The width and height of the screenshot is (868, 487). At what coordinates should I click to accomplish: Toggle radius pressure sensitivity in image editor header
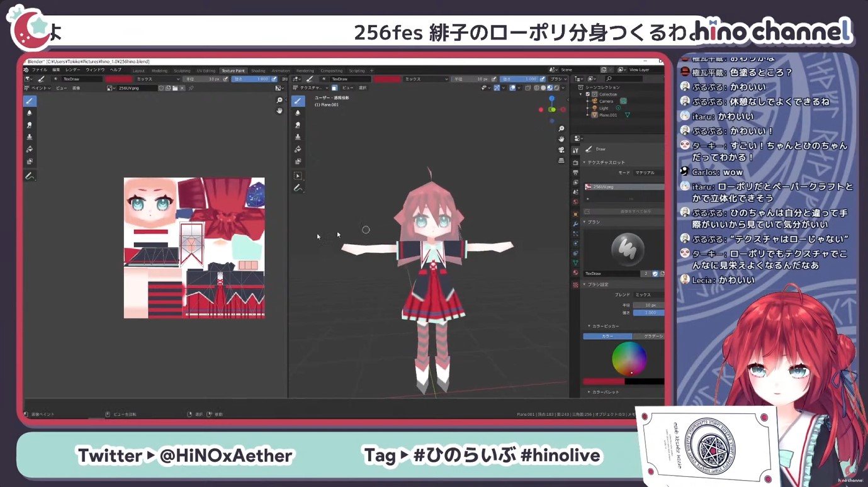(x=226, y=79)
